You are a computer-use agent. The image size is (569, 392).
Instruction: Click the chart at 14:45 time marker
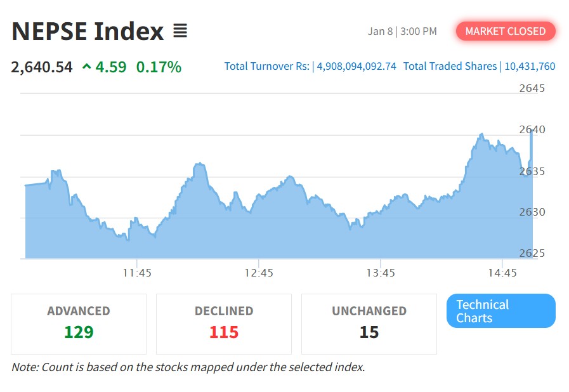tap(502, 273)
